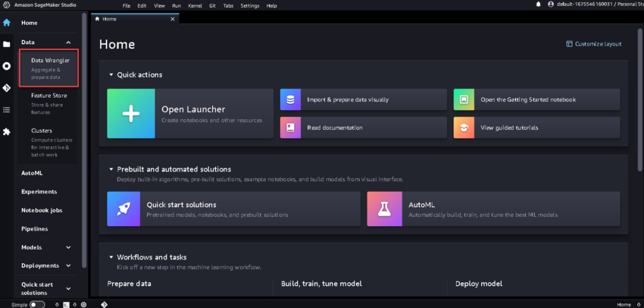Screen dimensions: 644x308
Task: Expand Quick start solutions sidebar chevron
Action: pos(68,289)
